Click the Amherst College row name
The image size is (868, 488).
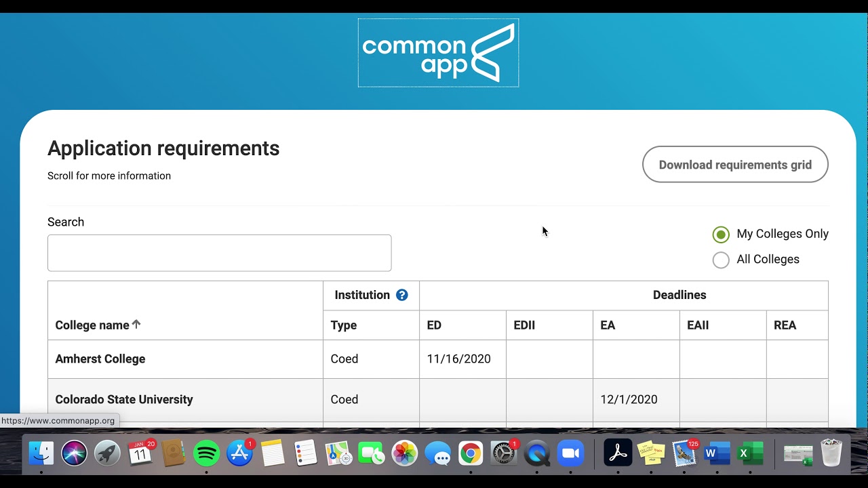pyautogui.click(x=100, y=359)
